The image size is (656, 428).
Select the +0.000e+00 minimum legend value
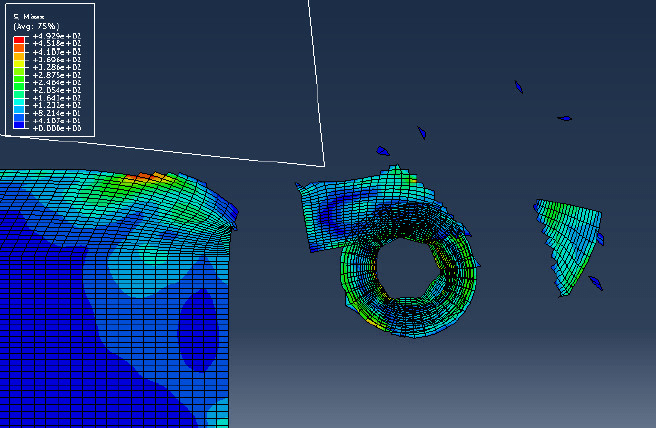(x=57, y=128)
